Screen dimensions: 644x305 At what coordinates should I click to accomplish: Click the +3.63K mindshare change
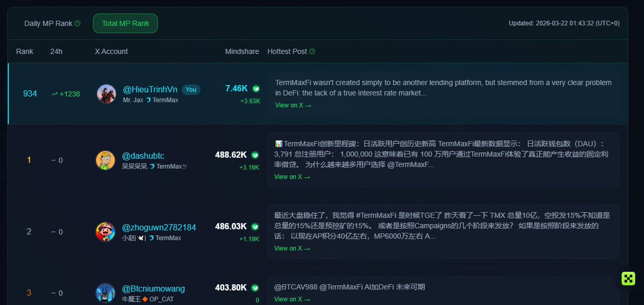click(x=250, y=101)
